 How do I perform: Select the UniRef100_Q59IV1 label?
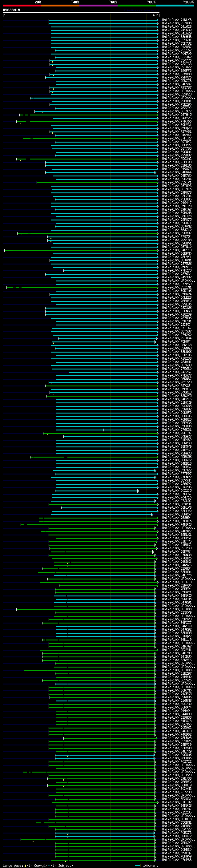coord(177,183)
